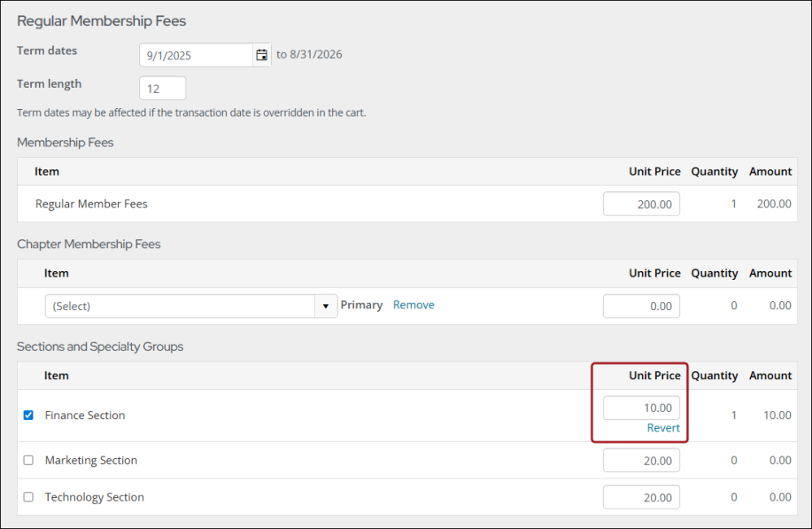
Task: Click the Primary label beside the chapter
Action: (x=361, y=305)
